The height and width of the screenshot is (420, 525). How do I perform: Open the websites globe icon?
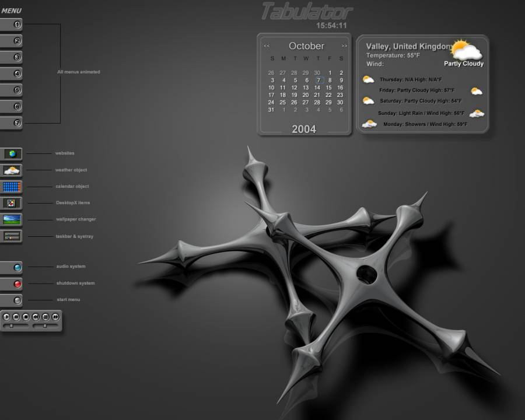point(12,154)
